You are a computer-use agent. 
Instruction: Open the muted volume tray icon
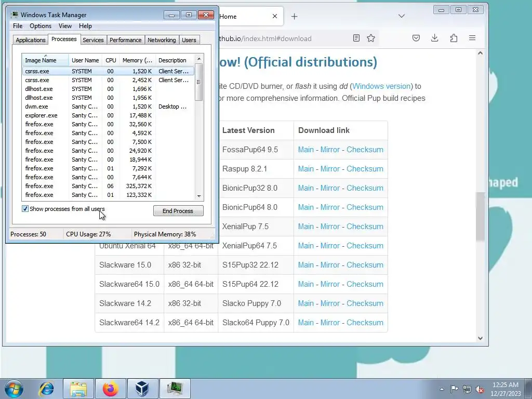[x=480, y=389]
